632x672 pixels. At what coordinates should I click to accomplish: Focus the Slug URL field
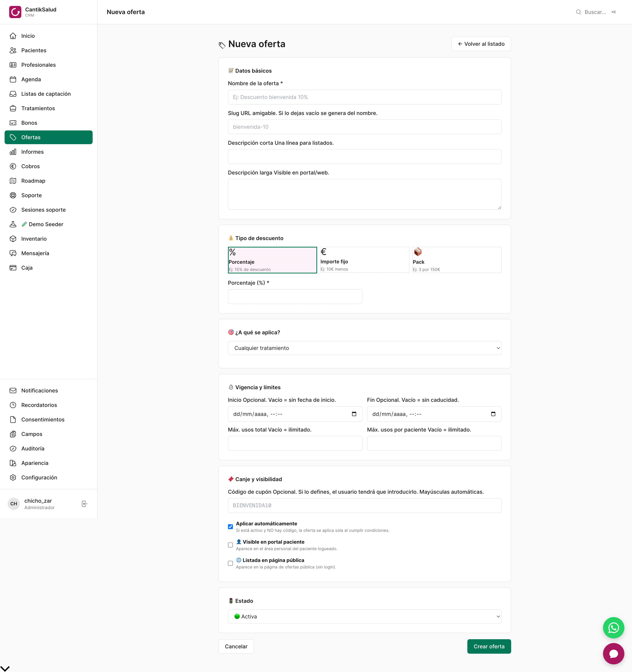tap(364, 127)
